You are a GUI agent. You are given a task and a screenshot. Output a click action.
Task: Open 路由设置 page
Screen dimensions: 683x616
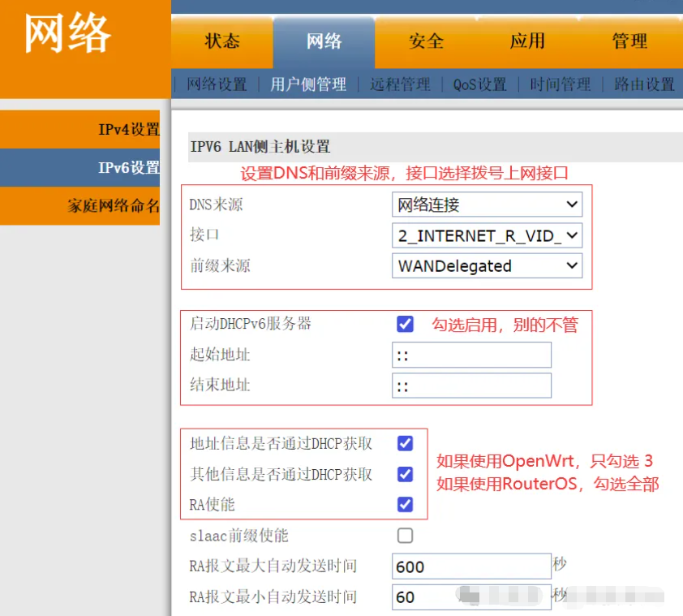[x=645, y=84]
